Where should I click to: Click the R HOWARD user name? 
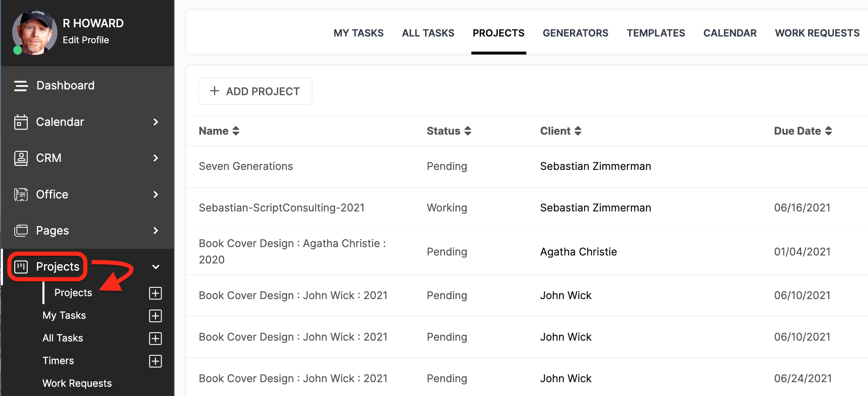pos(93,23)
